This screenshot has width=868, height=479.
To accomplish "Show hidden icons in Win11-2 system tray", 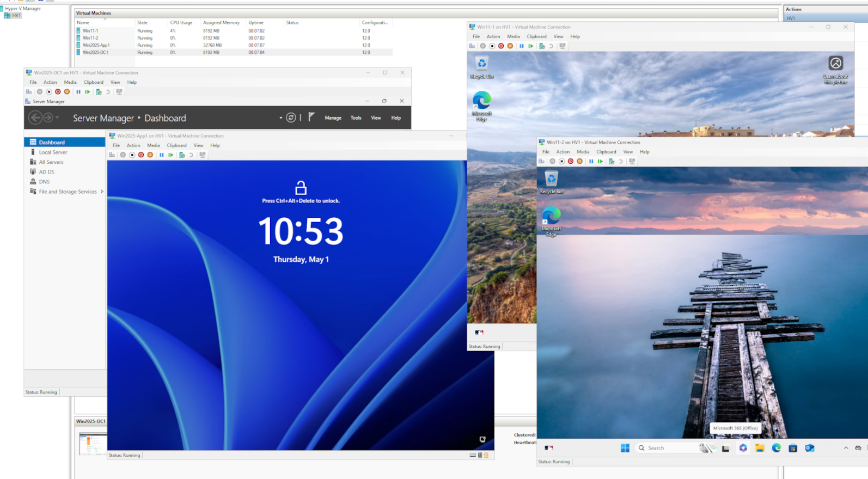I will coord(846,448).
